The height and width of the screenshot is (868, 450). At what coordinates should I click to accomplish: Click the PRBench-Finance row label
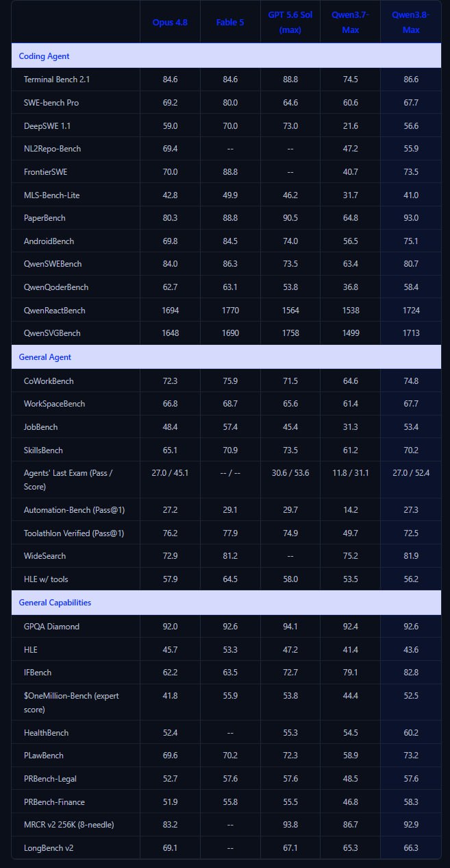[x=54, y=801]
